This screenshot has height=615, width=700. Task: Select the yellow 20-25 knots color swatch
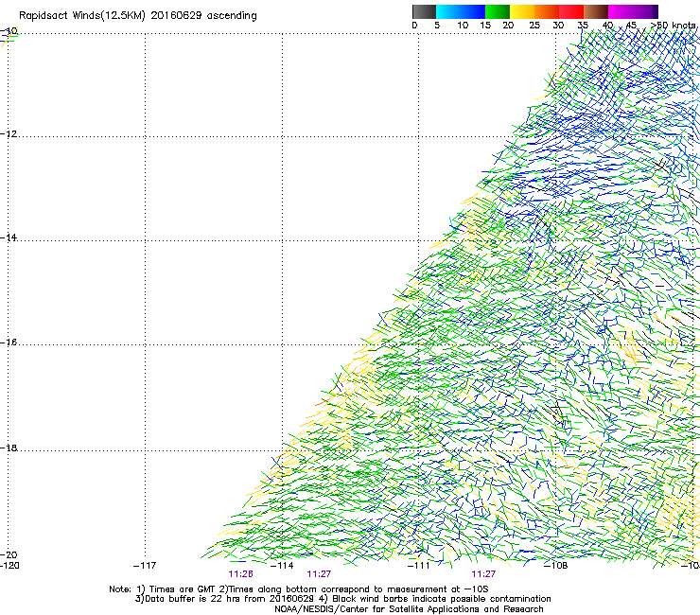pos(522,11)
